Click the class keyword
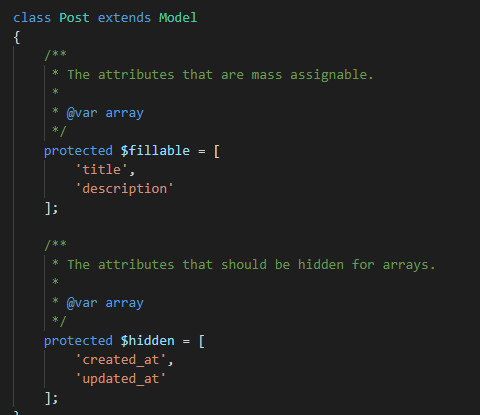This screenshot has width=480, height=415. point(32,17)
